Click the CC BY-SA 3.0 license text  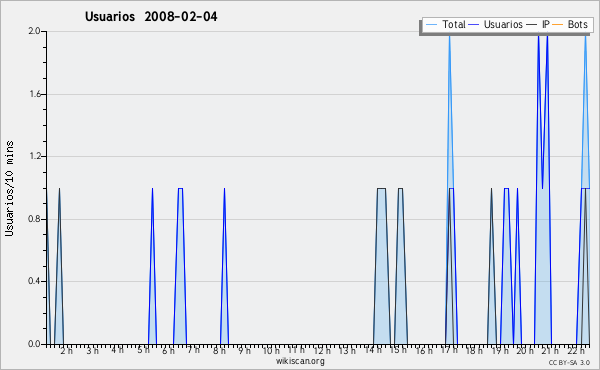pyautogui.click(x=569, y=362)
